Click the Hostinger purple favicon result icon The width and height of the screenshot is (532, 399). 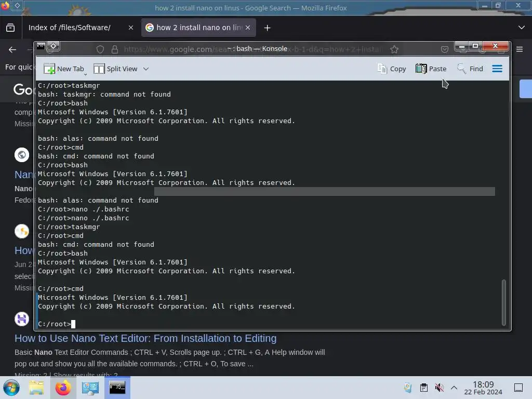click(x=22, y=319)
